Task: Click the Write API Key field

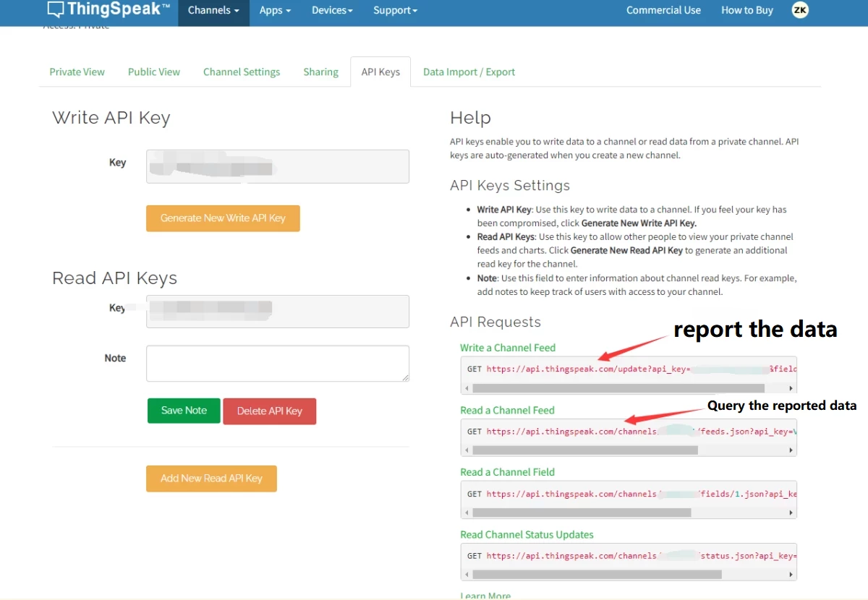Action: (x=278, y=166)
